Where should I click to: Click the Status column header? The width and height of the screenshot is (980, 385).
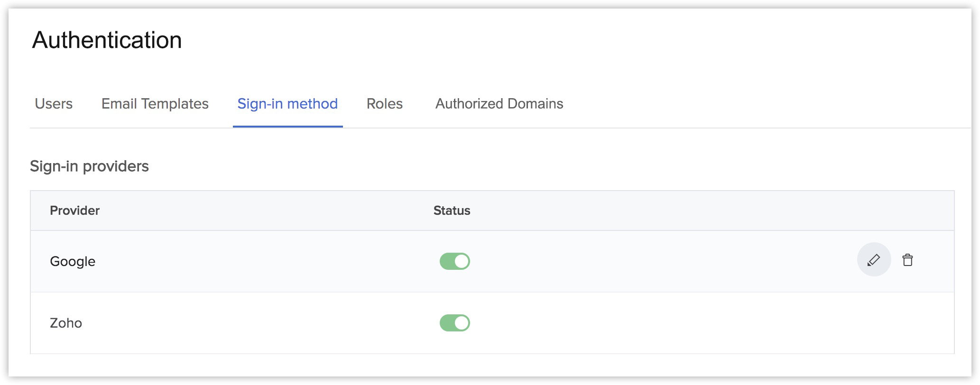click(x=452, y=211)
